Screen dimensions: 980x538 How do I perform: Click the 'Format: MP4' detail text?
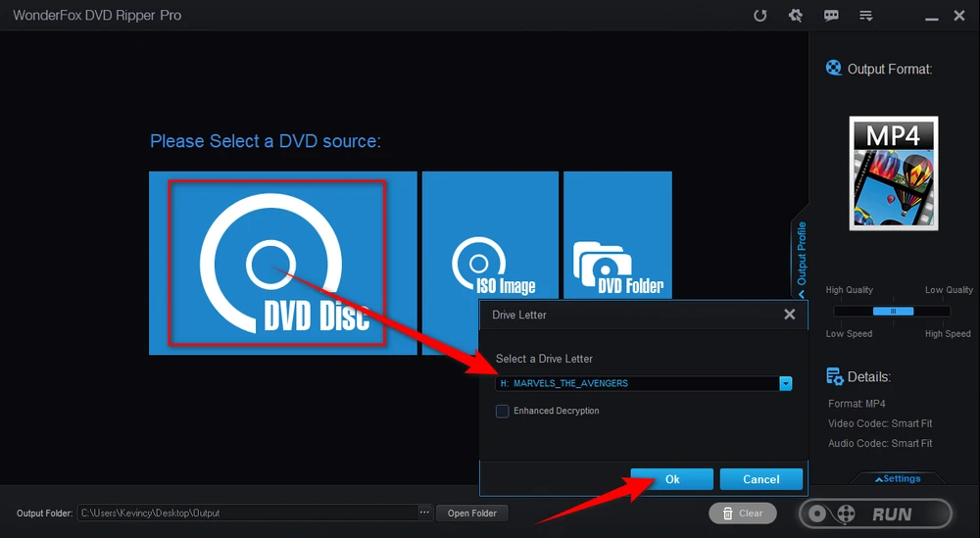[857, 404]
